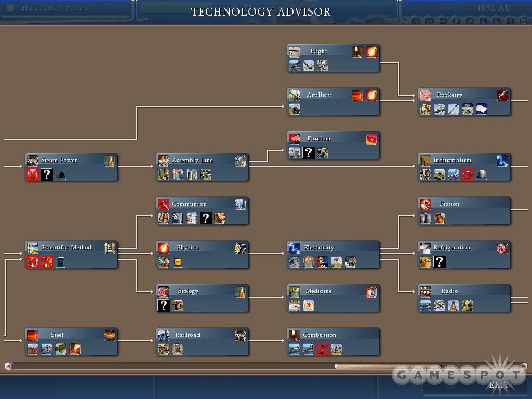Click the Combustion flame icon
Image resolution: width=532 pixels, height=399 pixels.
coord(295,335)
